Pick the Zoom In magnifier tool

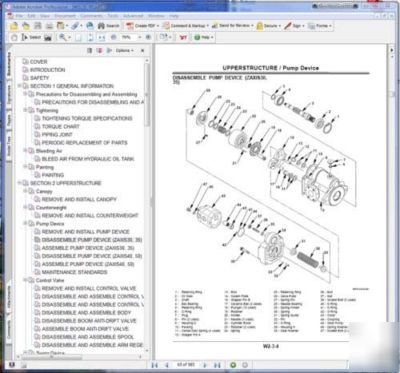point(63,37)
